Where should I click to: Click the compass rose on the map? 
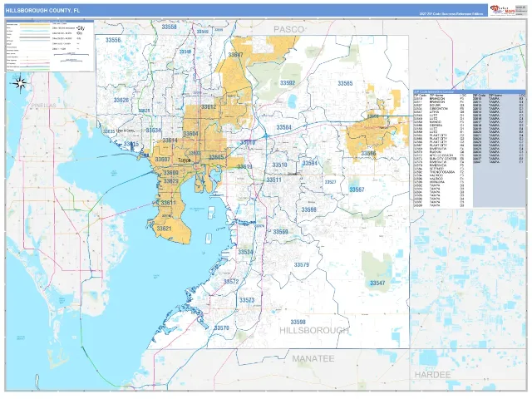coord(20,83)
